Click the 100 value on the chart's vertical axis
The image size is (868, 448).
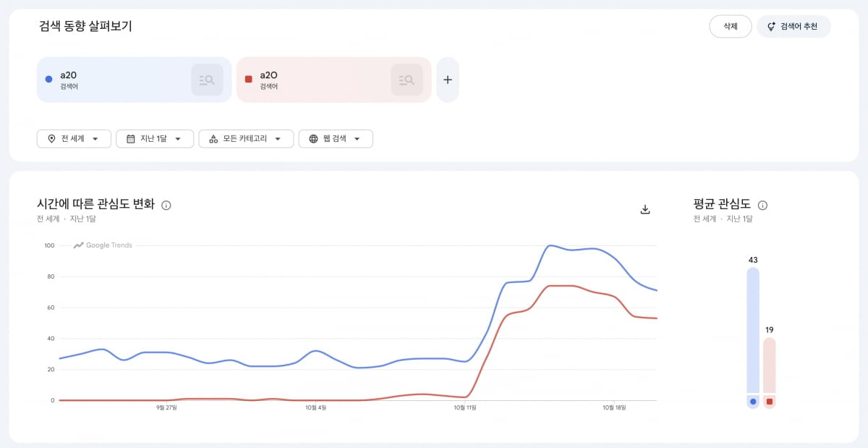click(49, 245)
